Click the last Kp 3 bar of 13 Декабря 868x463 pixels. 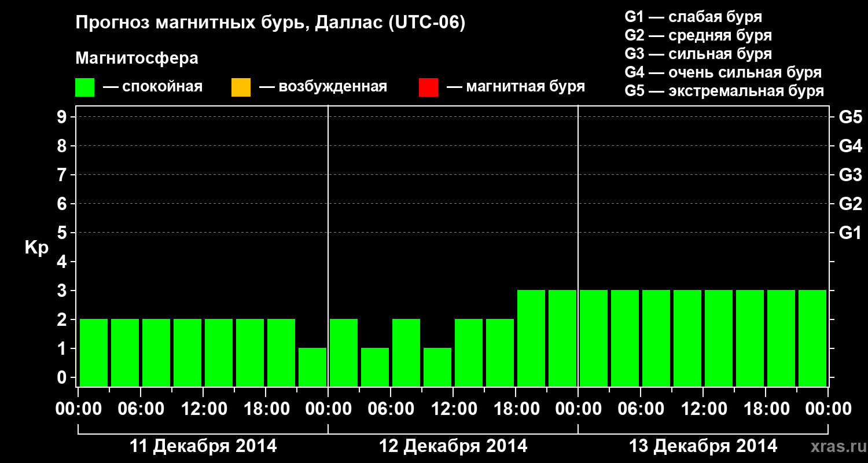(x=812, y=338)
